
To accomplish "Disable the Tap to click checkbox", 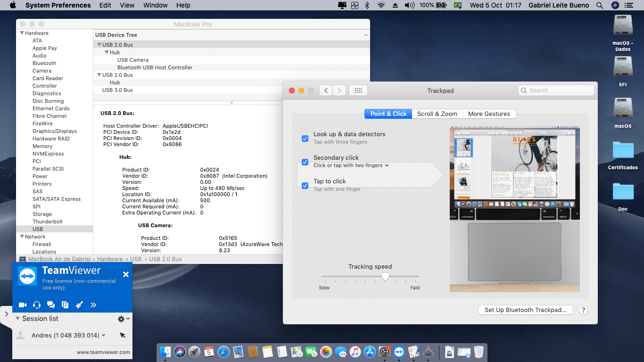I will click(305, 185).
